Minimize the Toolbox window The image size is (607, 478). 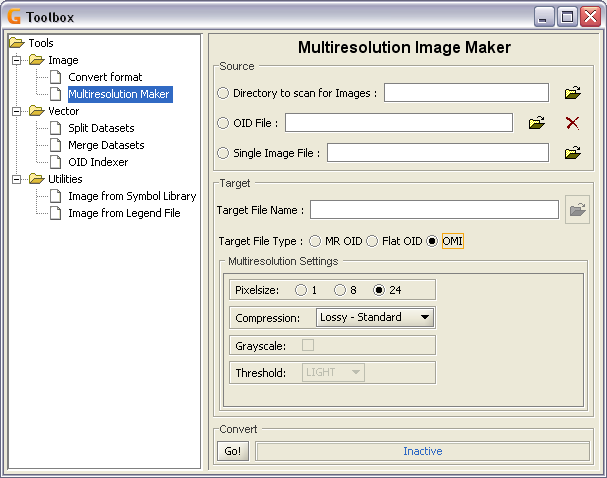point(544,17)
